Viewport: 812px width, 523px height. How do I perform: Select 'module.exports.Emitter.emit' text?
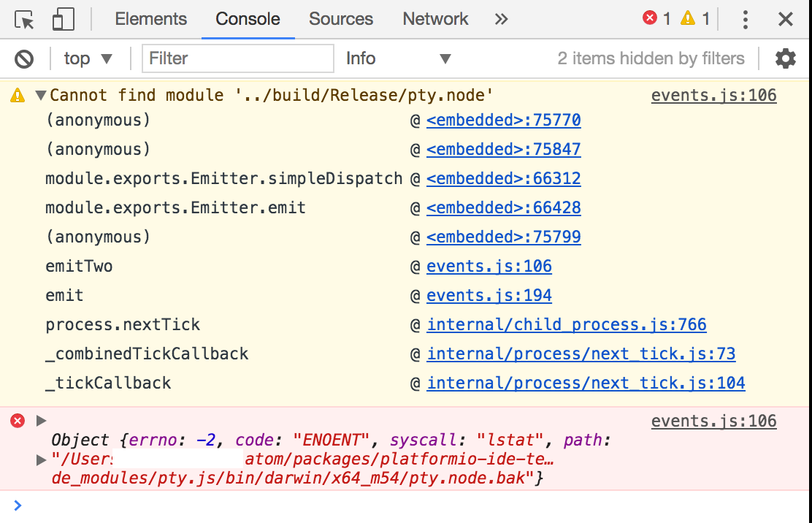coord(175,207)
